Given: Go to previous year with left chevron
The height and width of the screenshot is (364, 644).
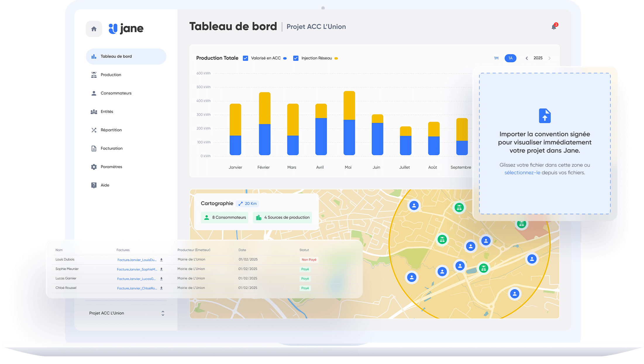Looking at the screenshot, I should 527,58.
